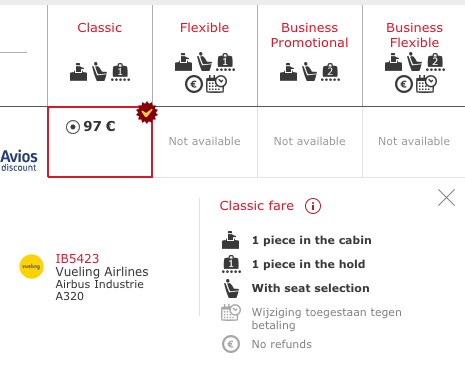Open flight number IB5423 link
Image resolution: width=465 pixels, height=376 pixels.
[77, 259]
